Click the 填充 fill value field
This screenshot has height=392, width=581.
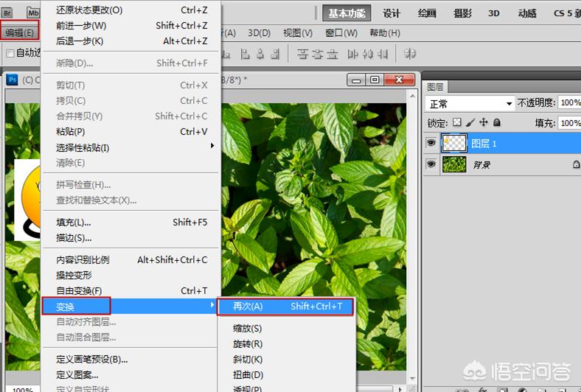[569, 123]
